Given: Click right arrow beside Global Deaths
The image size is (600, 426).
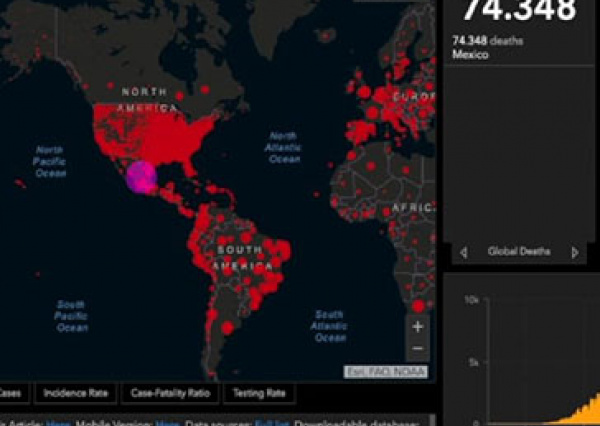Looking at the screenshot, I should pyautogui.click(x=575, y=252).
